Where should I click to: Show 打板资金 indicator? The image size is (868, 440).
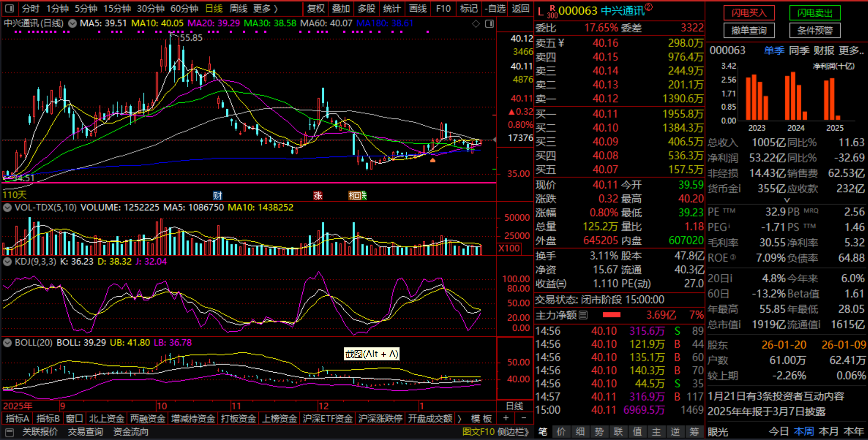tap(238, 419)
